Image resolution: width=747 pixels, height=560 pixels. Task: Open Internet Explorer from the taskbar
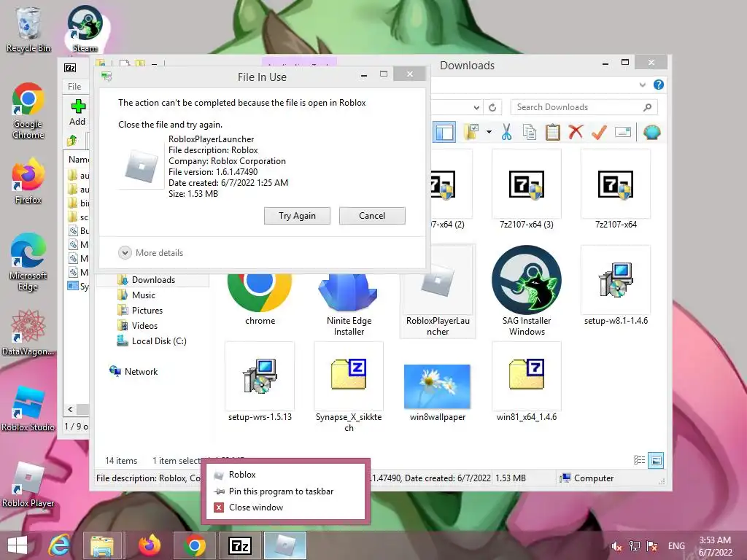pyautogui.click(x=60, y=545)
